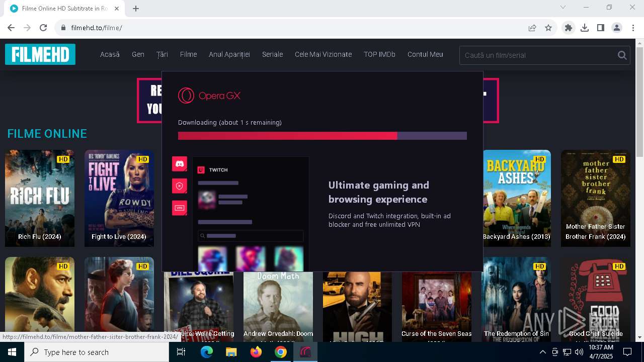Open Cele Mai Vizionate page
Screen dimensions: 644x362
click(323, 54)
